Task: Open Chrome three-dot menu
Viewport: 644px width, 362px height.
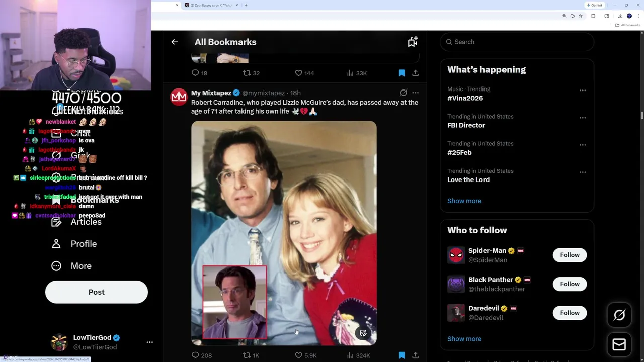Action: coord(638,16)
